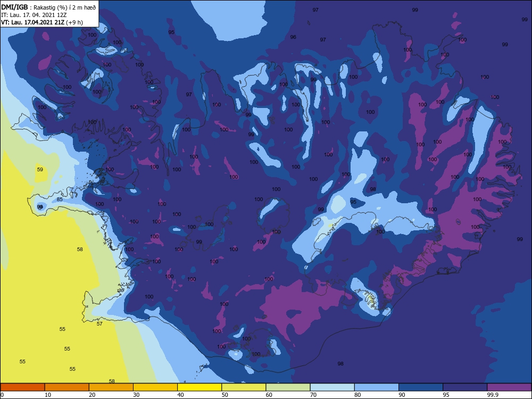Click the 'VT: Lau. 17.04.2021 21Z (+9 h)' line

[x=42, y=22]
